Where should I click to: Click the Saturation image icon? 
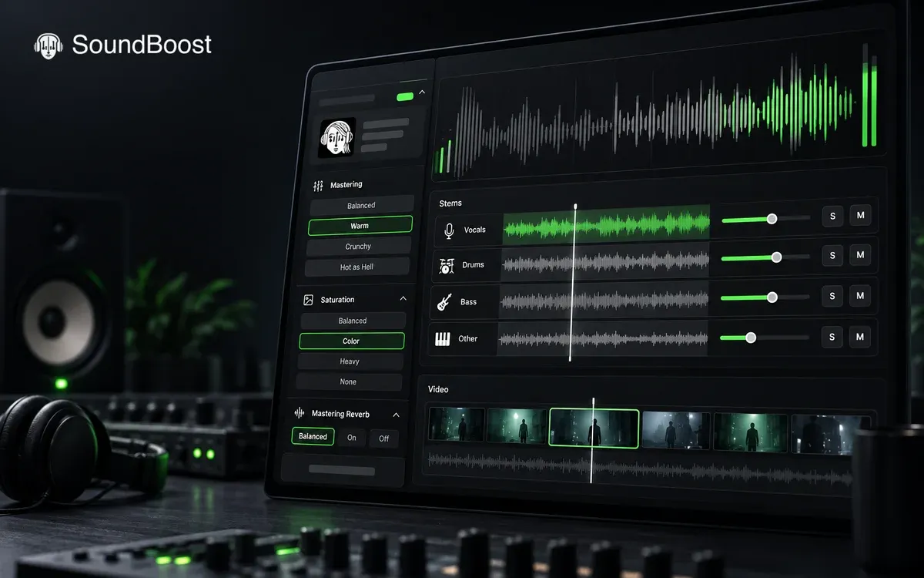[308, 300]
